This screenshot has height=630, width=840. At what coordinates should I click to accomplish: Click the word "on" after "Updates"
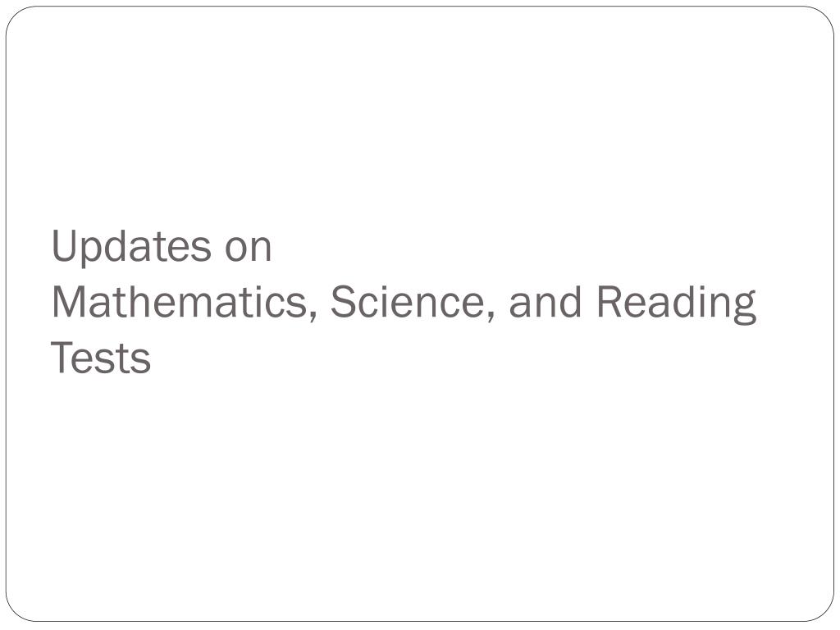click(x=248, y=248)
